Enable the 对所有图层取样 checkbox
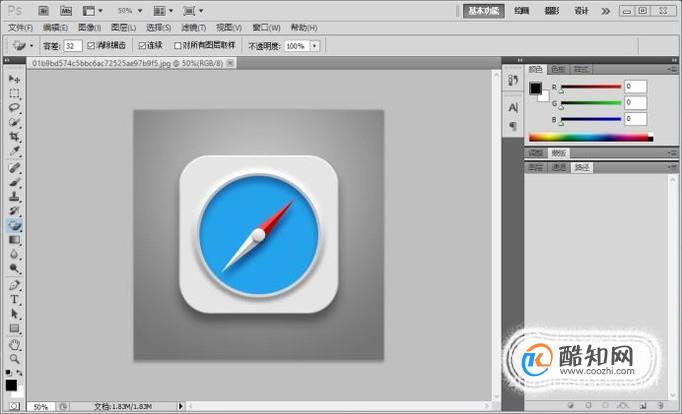 click(177, 45)
